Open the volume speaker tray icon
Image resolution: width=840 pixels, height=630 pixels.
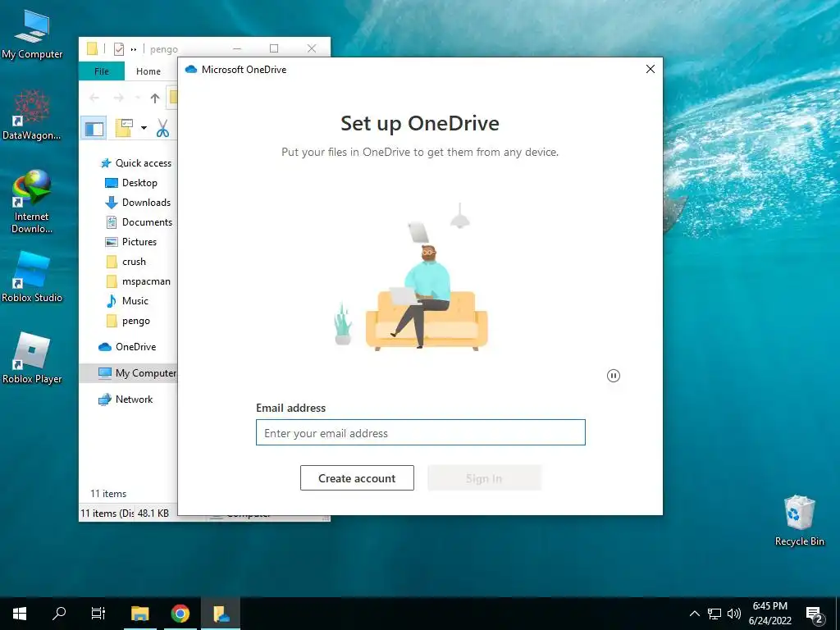(x=734, y=614)
